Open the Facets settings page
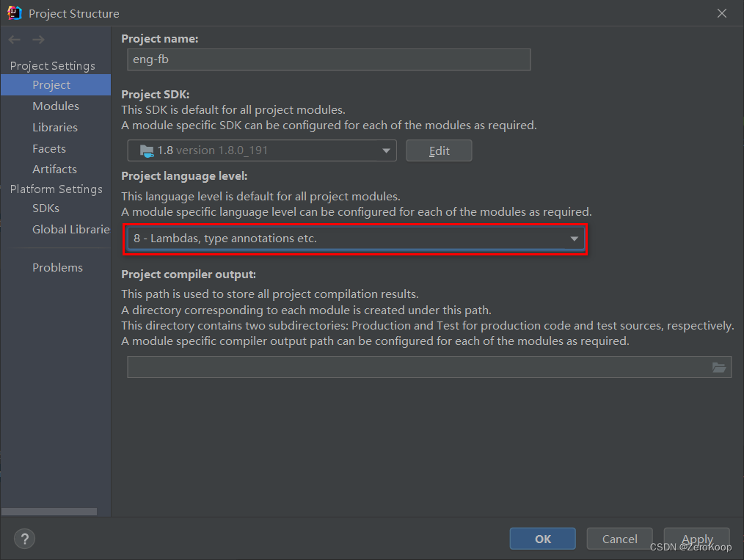The height and width of the screenshot is (560, 744). pyautogui.click(x=56, y=148)
